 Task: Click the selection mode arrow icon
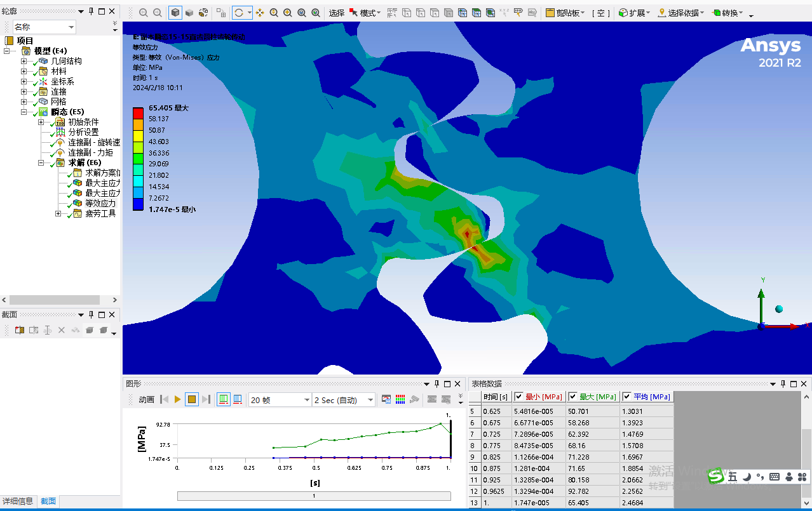(x=353, y=13)
